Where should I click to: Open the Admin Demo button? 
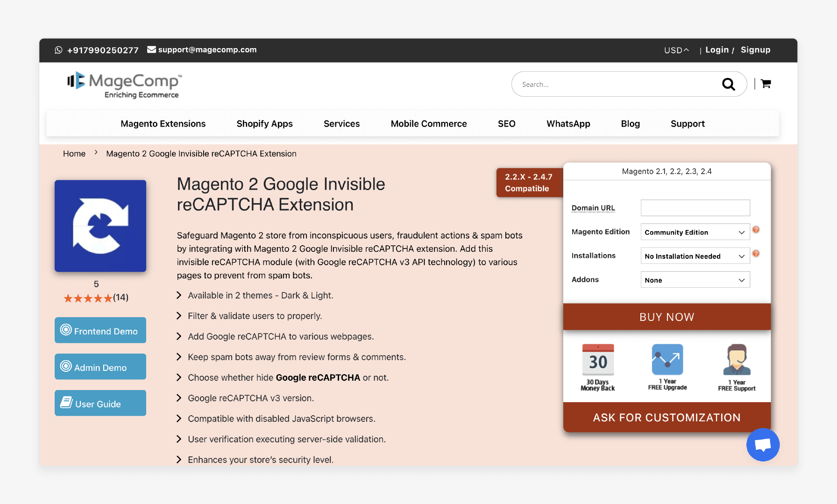point(100,367)
